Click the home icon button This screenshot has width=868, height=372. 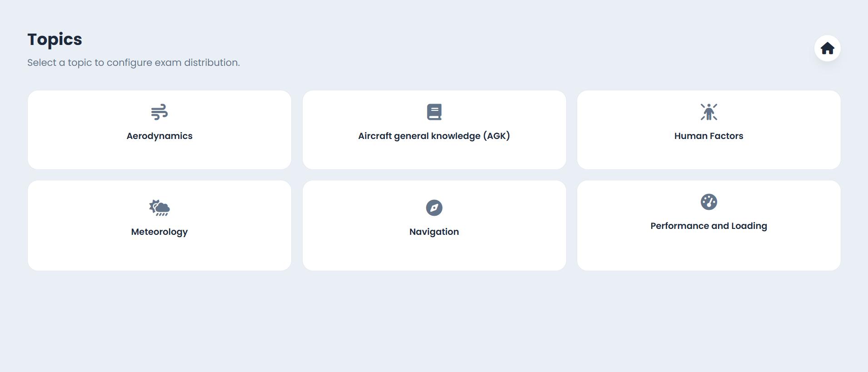pyautogui.click(x=827, y=48)
